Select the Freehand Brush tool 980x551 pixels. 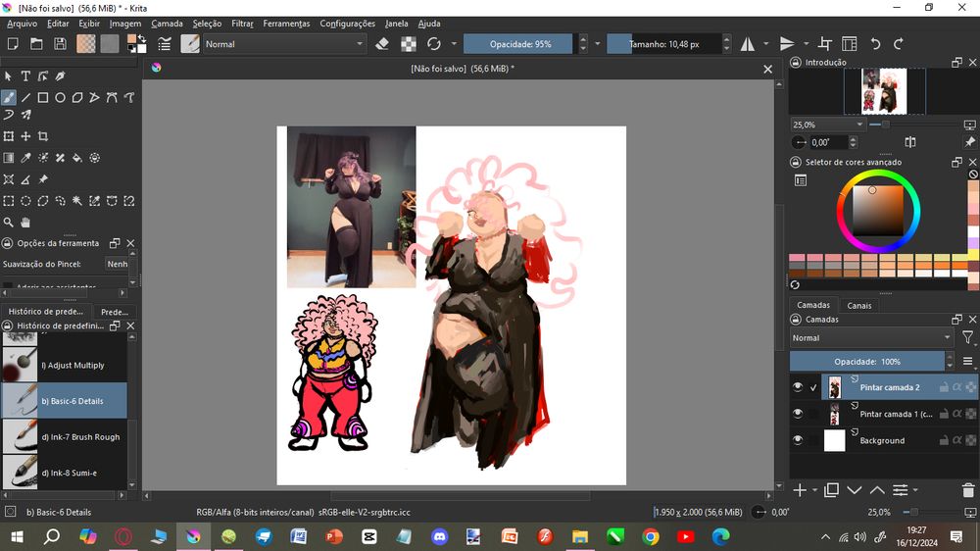[8, 98]
